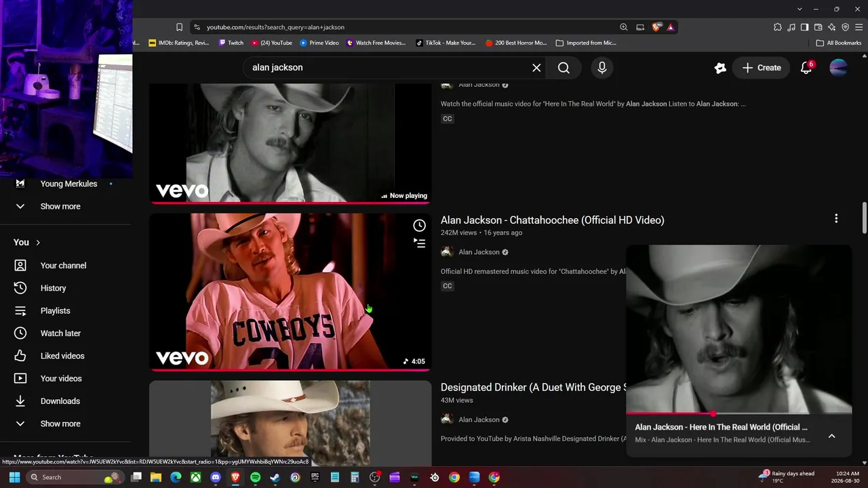Clear the search box with the X icon

536,68
